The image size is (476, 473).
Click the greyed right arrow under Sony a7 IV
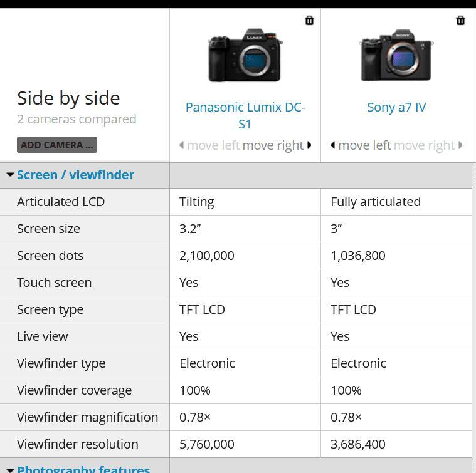(460, 145)
